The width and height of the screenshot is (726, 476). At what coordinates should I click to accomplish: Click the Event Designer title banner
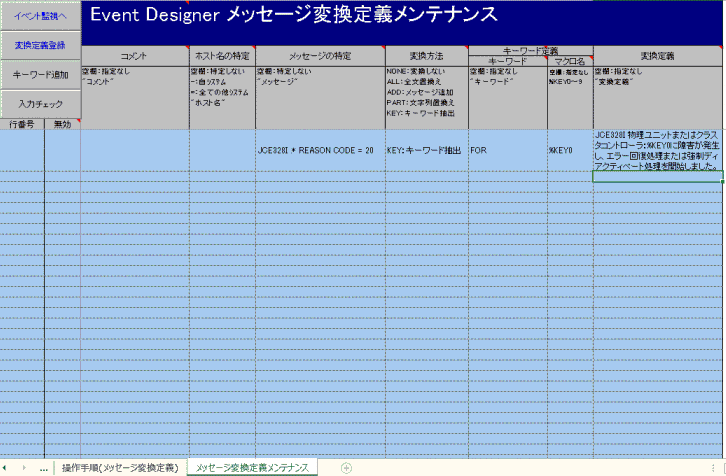point(402,23)
